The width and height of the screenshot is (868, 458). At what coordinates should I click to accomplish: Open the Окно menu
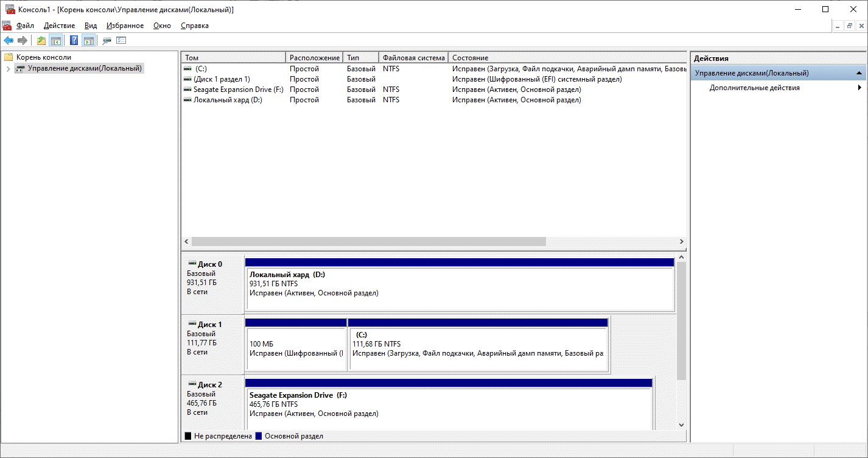pos(163,26)
